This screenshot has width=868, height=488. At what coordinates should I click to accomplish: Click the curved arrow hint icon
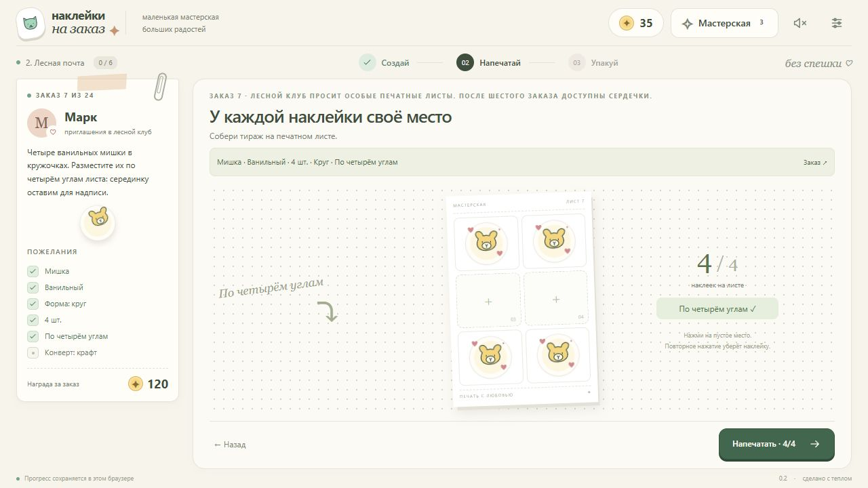click(x=328, y=311)
